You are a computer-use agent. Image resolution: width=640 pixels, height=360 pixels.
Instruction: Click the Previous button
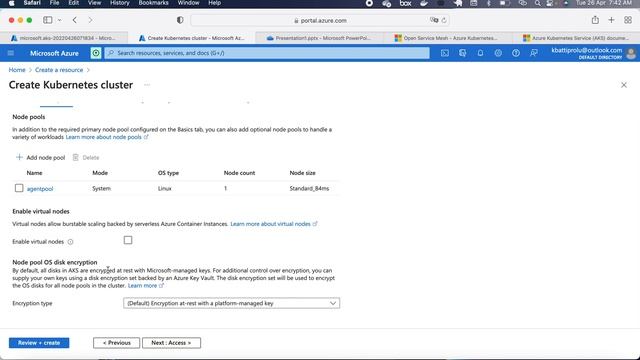116,343
